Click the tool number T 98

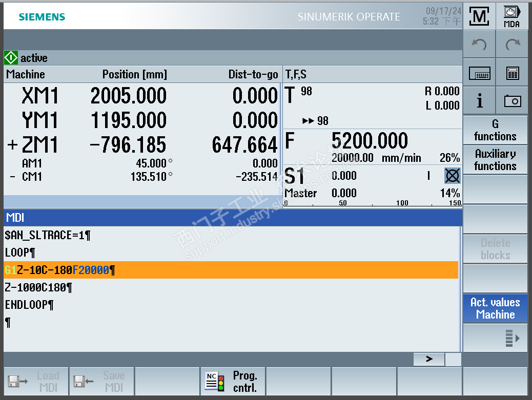(306, 91)
